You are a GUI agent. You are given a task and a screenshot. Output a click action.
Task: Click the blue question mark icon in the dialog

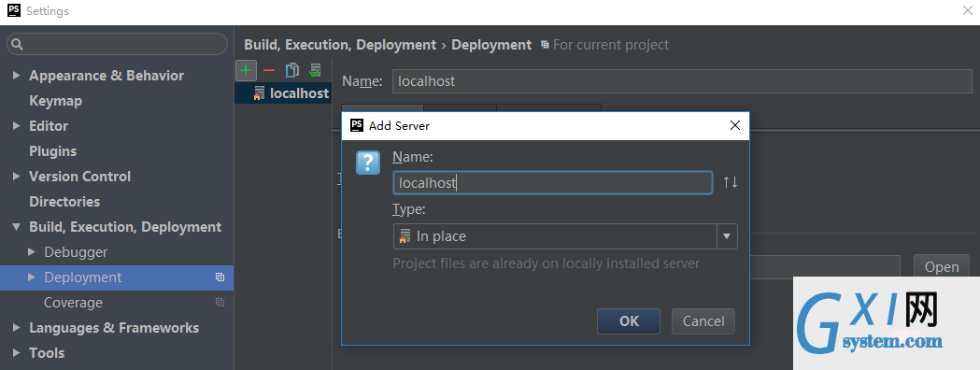click(x=368, y=163)
